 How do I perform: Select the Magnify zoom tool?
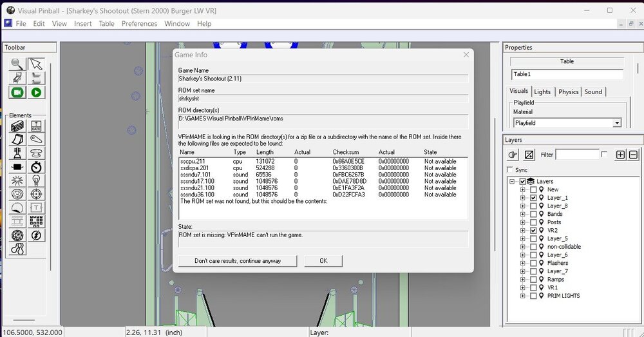[17, 64]
